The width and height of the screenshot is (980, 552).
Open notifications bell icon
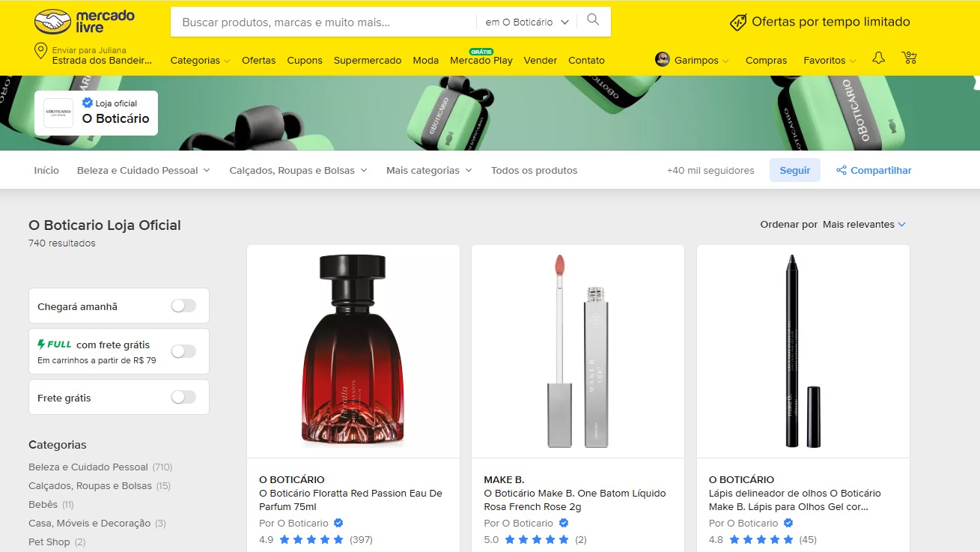click(x=879, y=58)
